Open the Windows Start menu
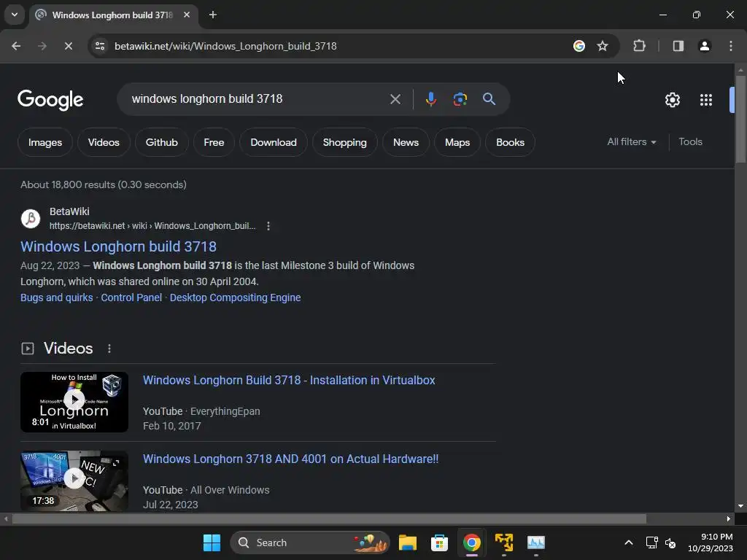 click(212, 542)
